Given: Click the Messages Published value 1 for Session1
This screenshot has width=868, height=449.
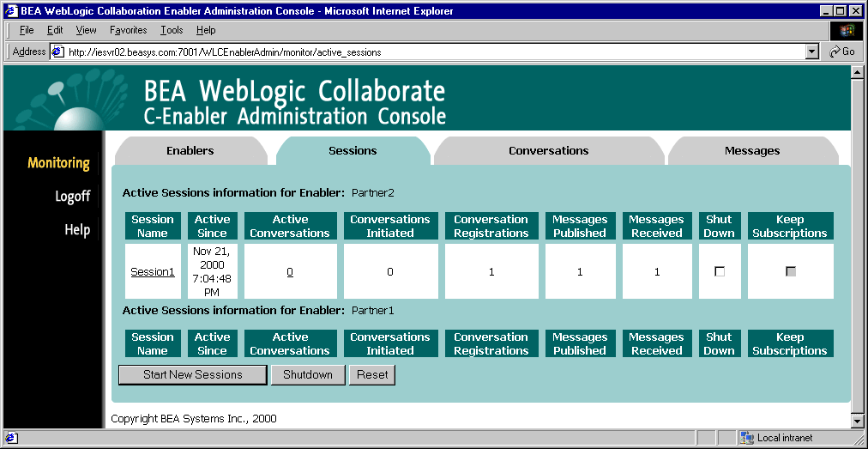Looking at the screenshot, I should point(580,272).
